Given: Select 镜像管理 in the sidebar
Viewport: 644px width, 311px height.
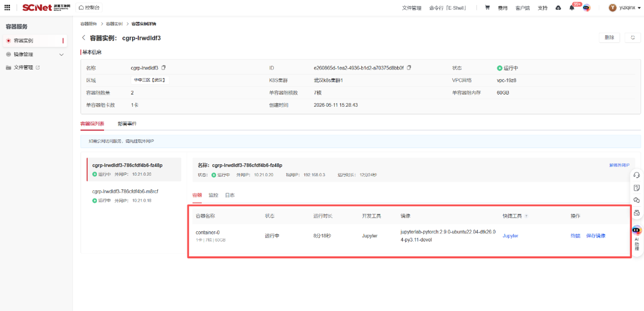Looking at the screenshot, I should [x=23, y=54].
